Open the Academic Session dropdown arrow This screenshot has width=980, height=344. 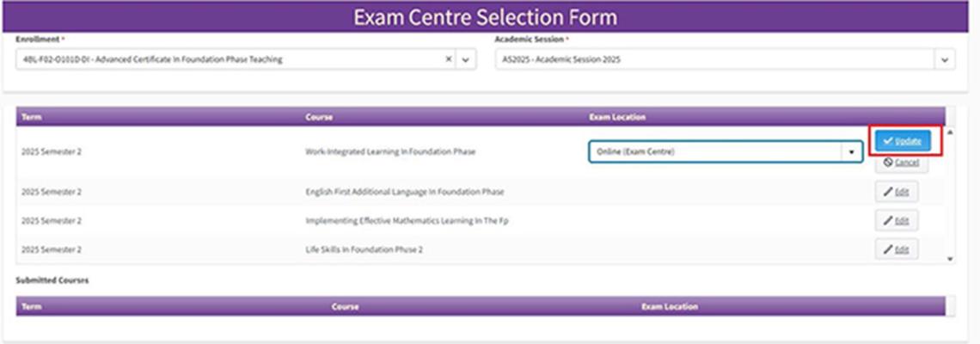tap(945, 59)
